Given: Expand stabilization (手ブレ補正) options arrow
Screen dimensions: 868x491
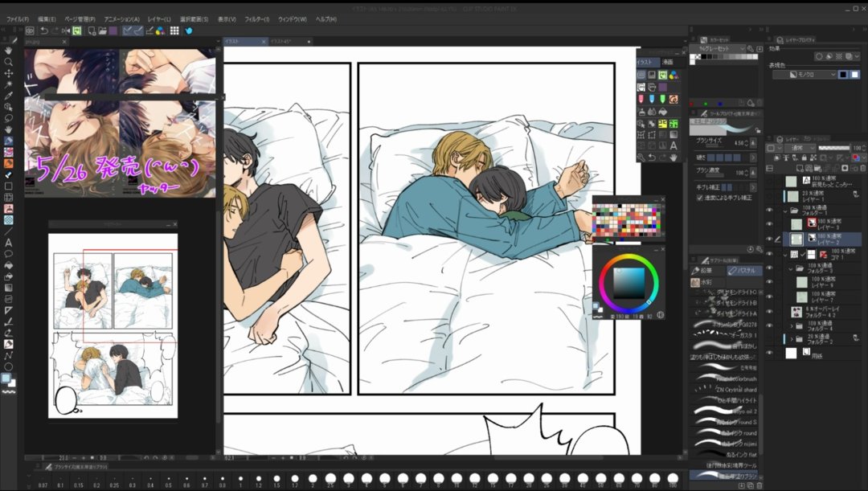Looking at the screenshot, I should [x=753, y=188].
